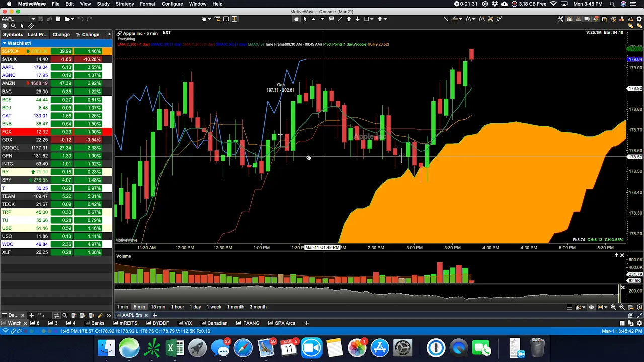
Task: Set the bar size to 1 hour
Action: 177,307
